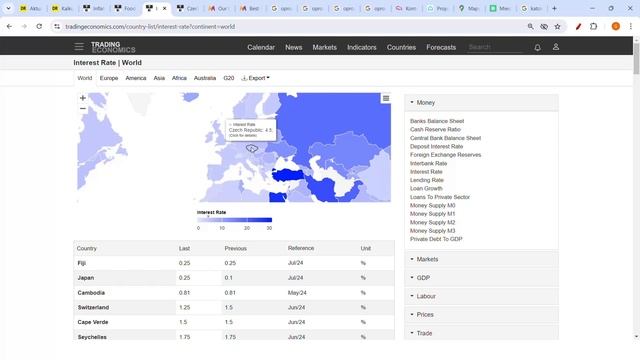
Task: Open News in the top navigation
Action: click(x=293, y=47)
